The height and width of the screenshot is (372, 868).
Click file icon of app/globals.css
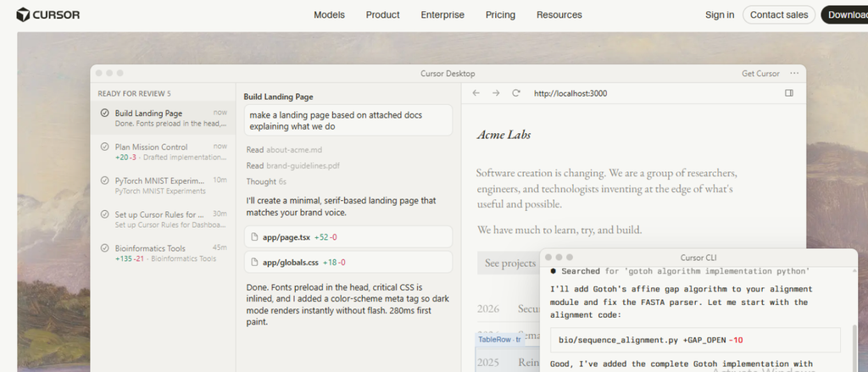point(254,263)
